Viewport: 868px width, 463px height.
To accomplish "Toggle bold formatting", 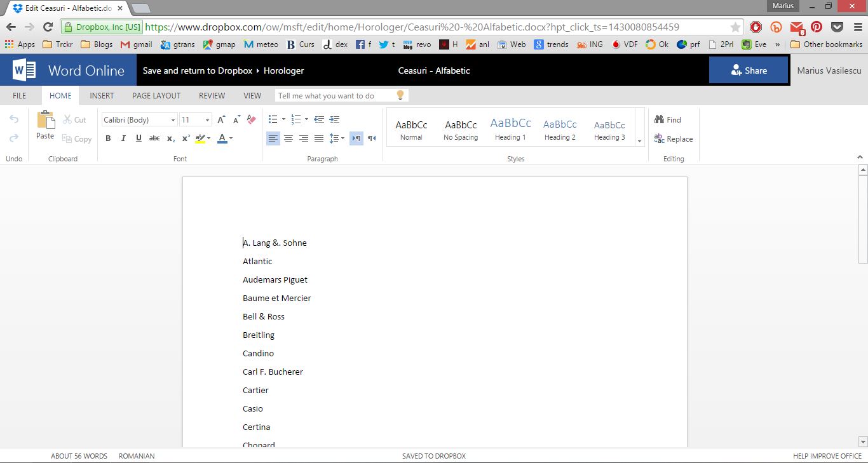I will pyautogui.click(x=108, y=138).
